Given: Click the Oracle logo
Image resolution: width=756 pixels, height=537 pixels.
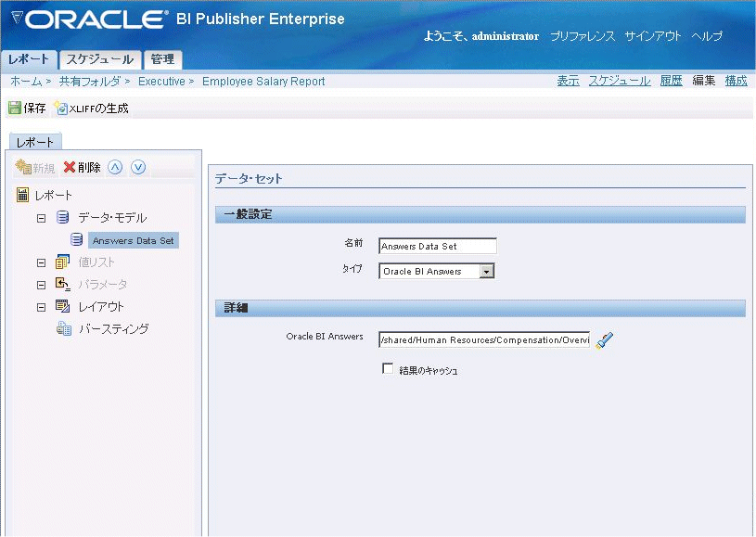Looking at the screenshot, I should [x=90, y=19].
